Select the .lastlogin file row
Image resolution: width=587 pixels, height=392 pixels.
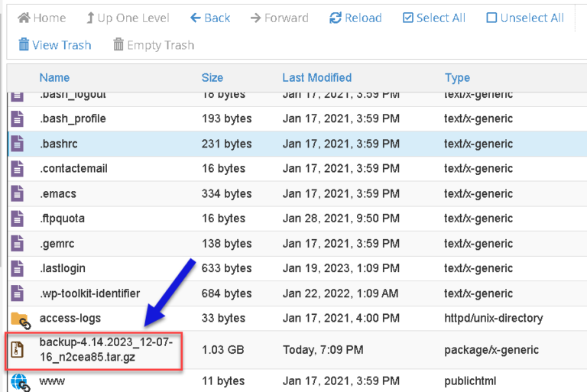coord(297,268)
